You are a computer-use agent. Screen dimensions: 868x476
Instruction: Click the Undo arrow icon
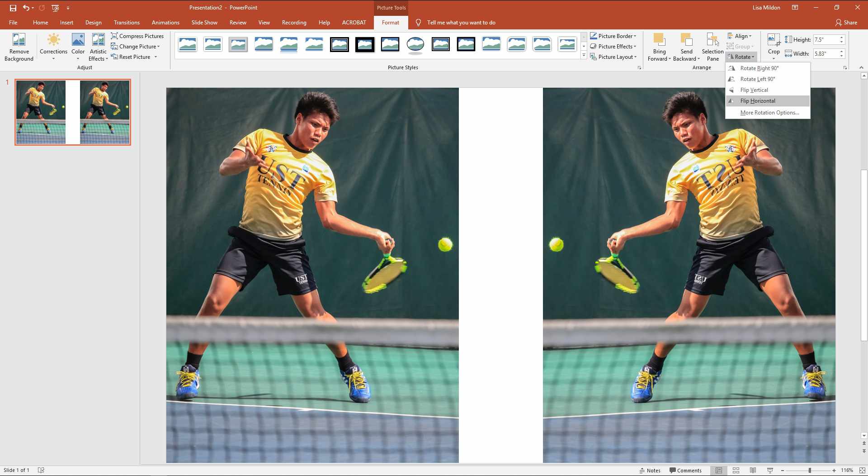point(27,8)
